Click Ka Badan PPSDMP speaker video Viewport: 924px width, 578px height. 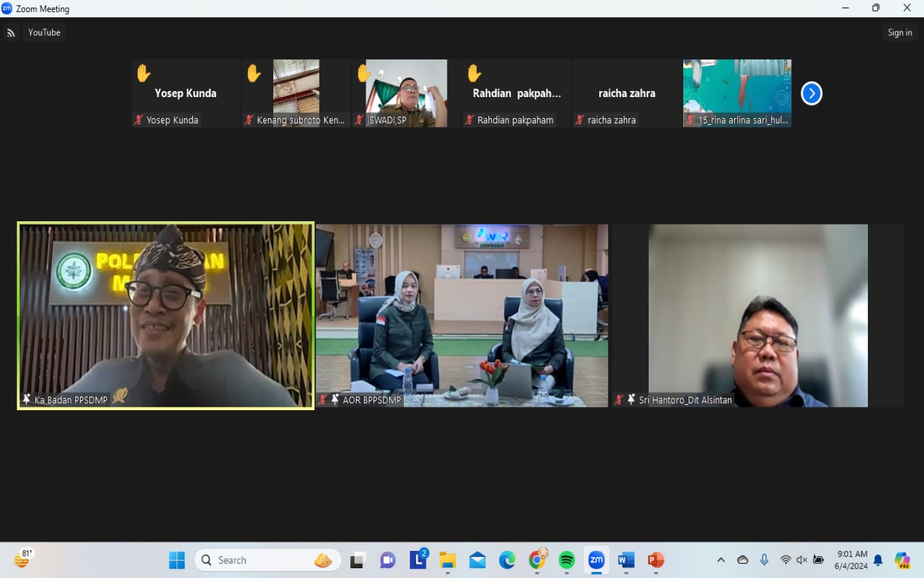pos(166,316)
